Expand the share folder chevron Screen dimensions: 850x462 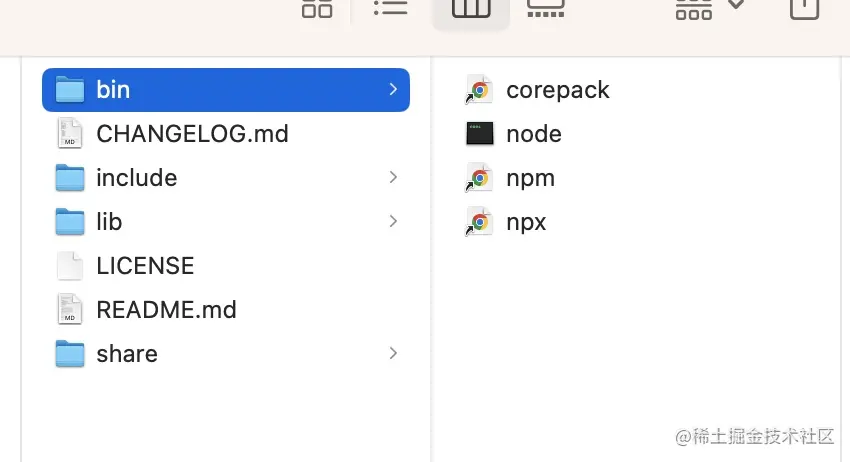[394, 354]
